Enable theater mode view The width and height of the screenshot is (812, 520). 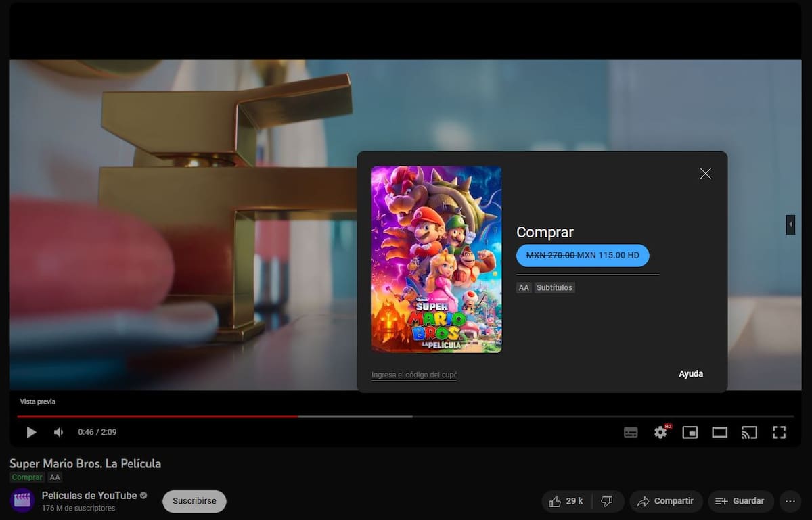[720, 433]
